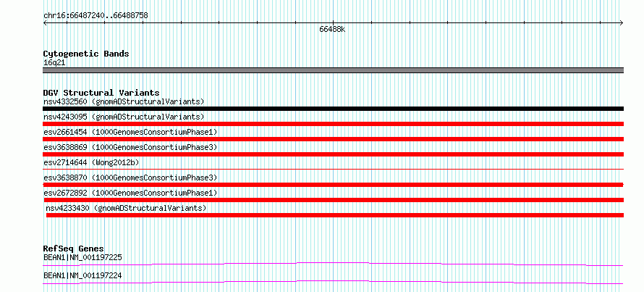Click the left arrow of the ruler
The width and height of the screenshot is (644, 292).
point(45,22)
